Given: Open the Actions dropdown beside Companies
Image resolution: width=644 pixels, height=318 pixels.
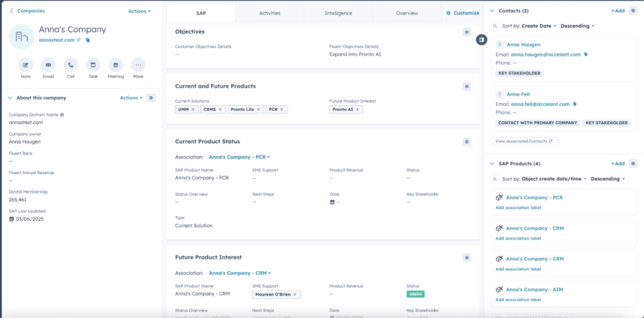Looking at the screenshot, I should [139, 11].
